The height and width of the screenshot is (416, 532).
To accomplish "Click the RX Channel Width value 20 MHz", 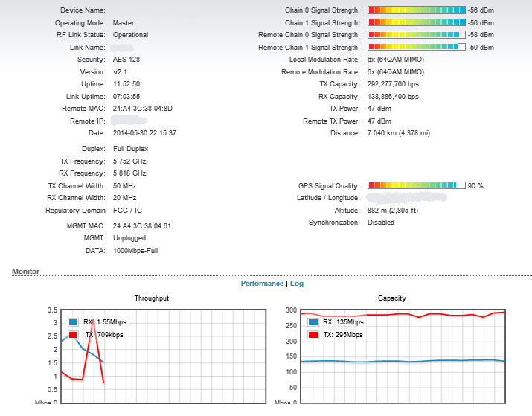I will point(124,198).
